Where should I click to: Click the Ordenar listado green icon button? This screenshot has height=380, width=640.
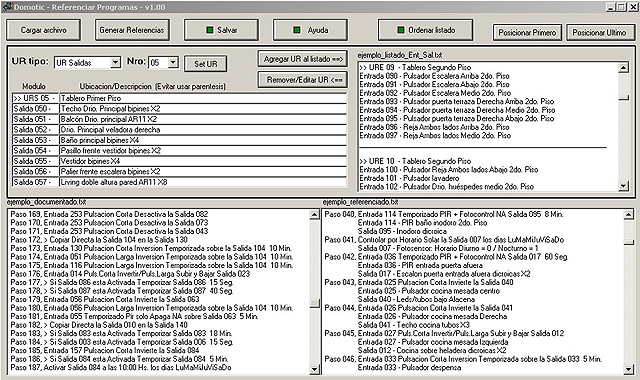pyautogui.click(x=425, y=30)
